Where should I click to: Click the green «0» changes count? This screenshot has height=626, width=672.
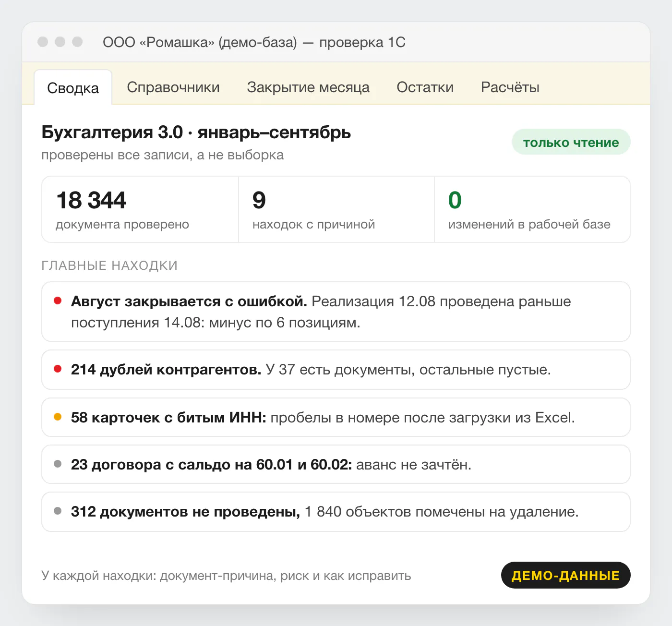click(455, 200)
